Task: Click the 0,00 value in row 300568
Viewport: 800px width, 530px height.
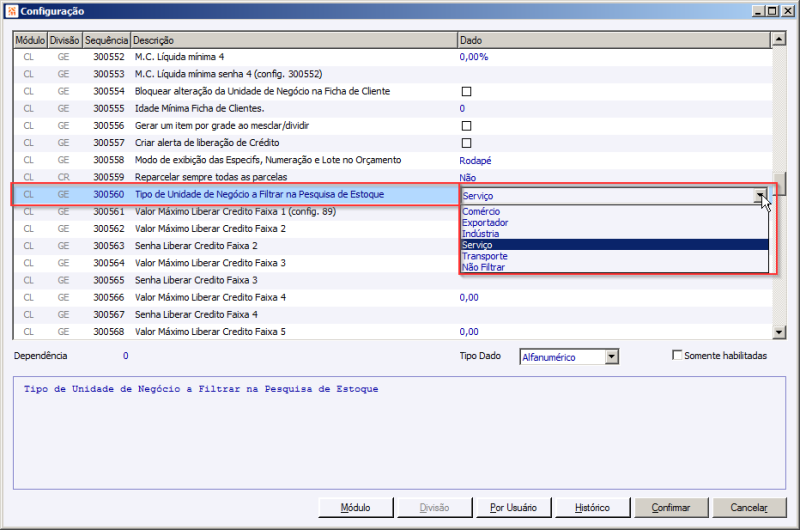Action: pos(469,332)
